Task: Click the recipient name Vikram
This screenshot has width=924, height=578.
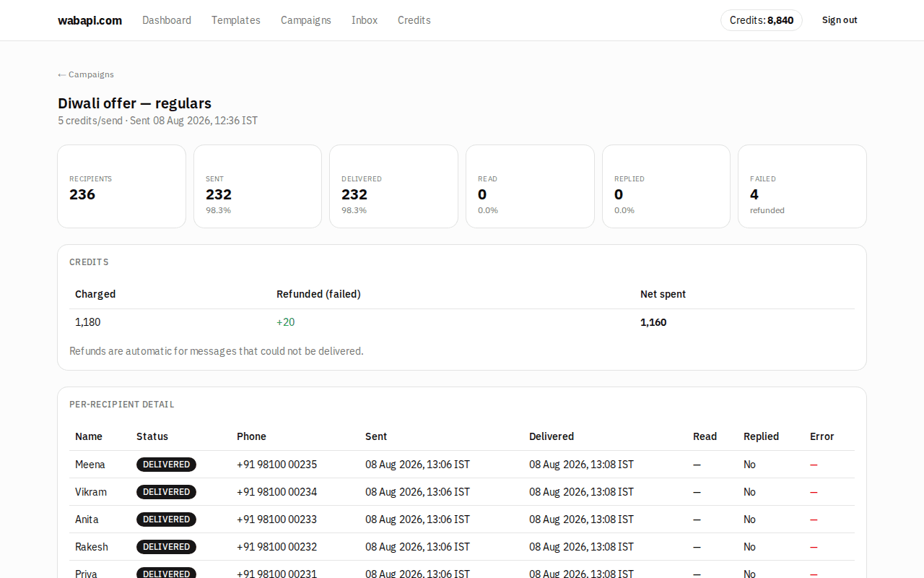Action: (x=91, y=492)
